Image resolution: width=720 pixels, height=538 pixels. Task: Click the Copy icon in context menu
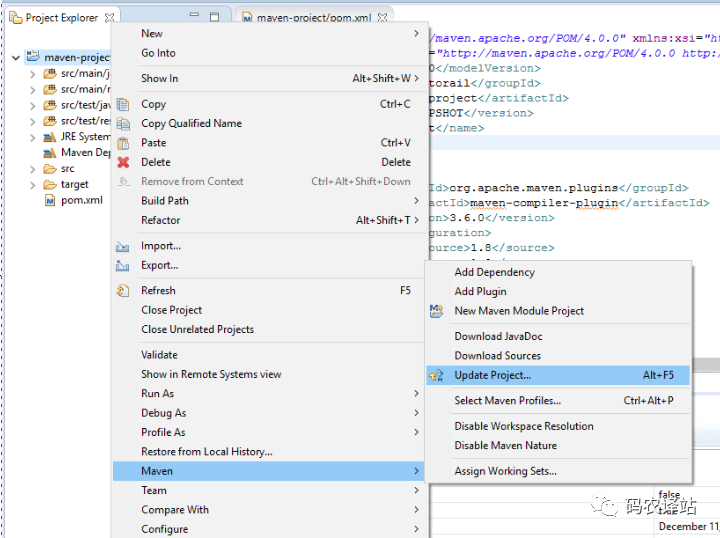click(x=123, y=104)
